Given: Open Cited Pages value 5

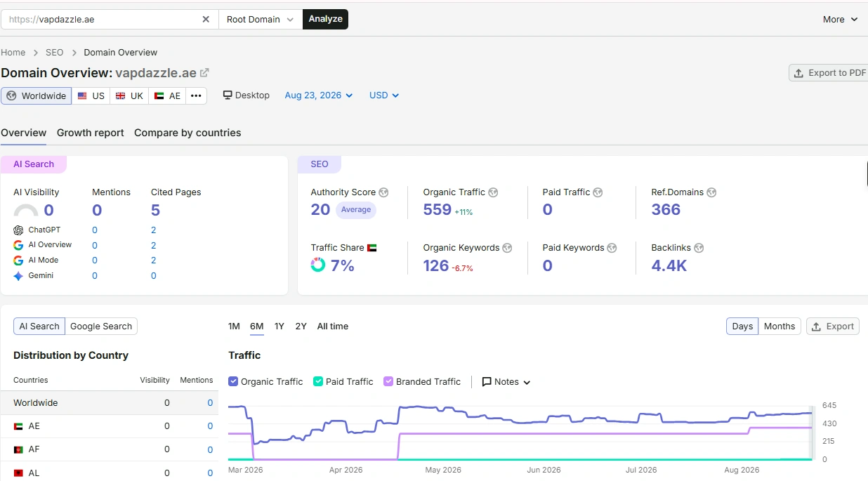Looking at the screenshot, I should pyautogui.click(x=155, y=210).
